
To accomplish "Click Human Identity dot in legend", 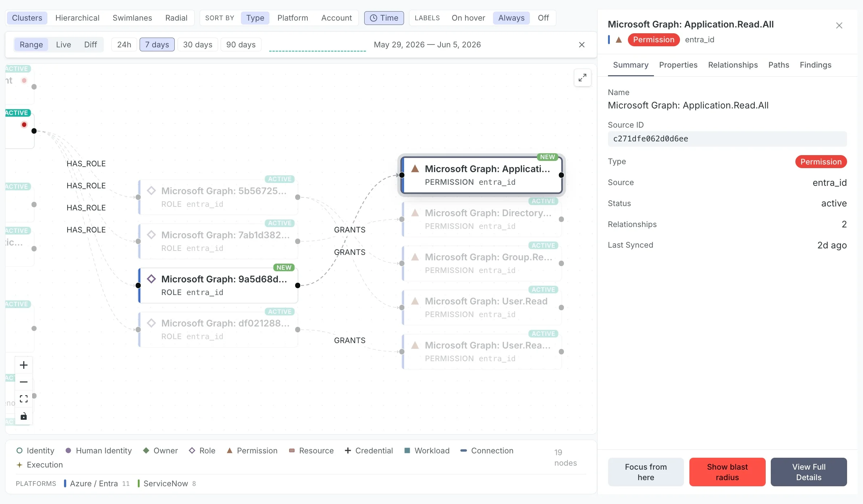I will click(68, 450).
